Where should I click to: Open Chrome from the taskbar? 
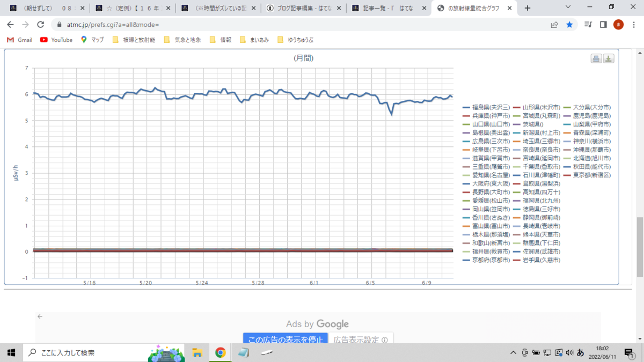(220, 352)
